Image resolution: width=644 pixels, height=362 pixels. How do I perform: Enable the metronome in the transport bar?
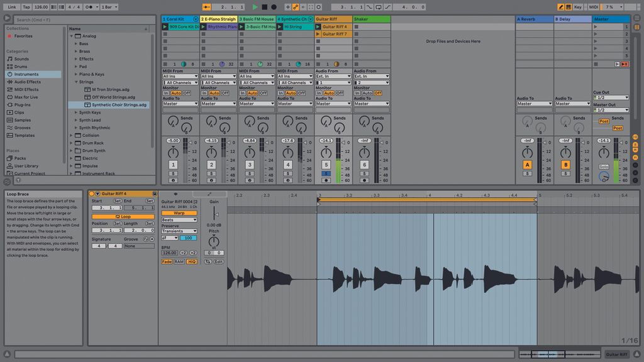click(90, 7)
